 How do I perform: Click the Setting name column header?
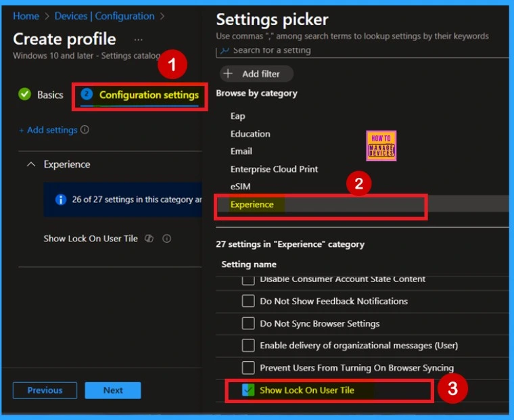(x=248, y=264)
